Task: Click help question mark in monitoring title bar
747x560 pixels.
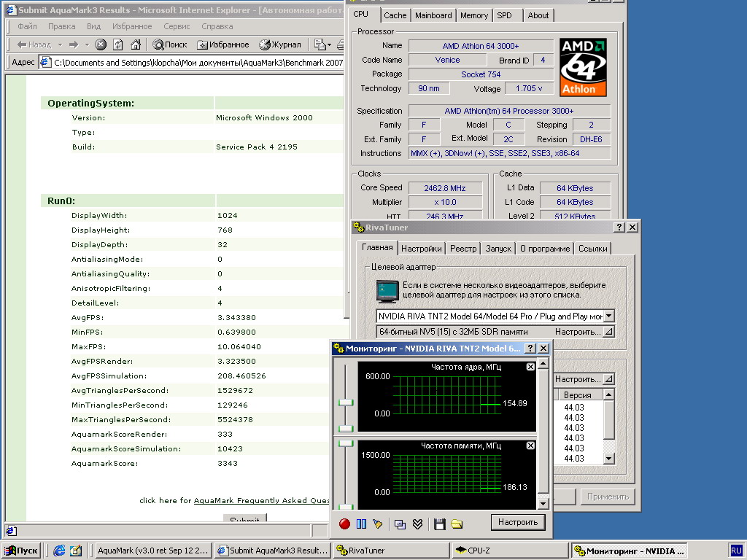Action: (530, 348)
